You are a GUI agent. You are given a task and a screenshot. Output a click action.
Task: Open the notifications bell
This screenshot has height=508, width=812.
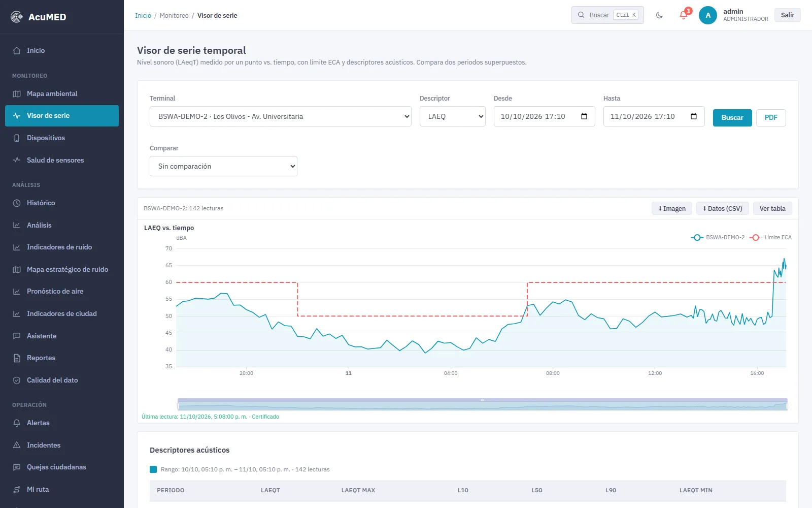tap(684, 15)
